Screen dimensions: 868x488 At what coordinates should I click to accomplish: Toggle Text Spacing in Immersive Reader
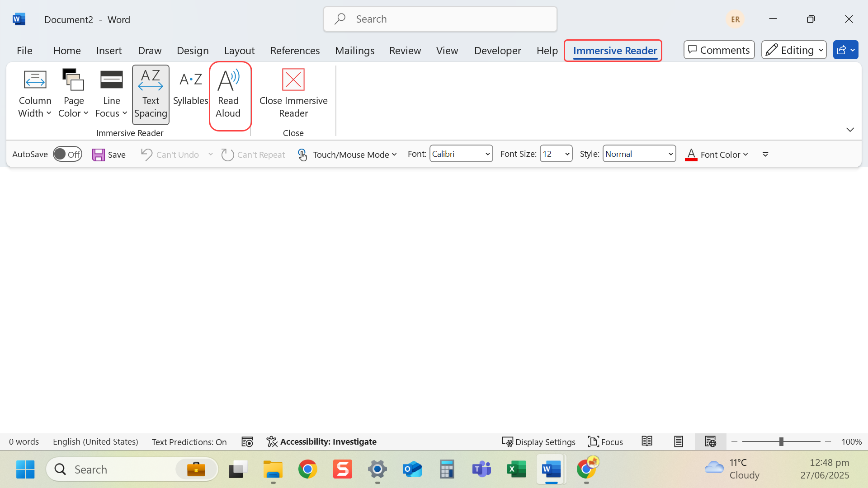pos(151,94)
